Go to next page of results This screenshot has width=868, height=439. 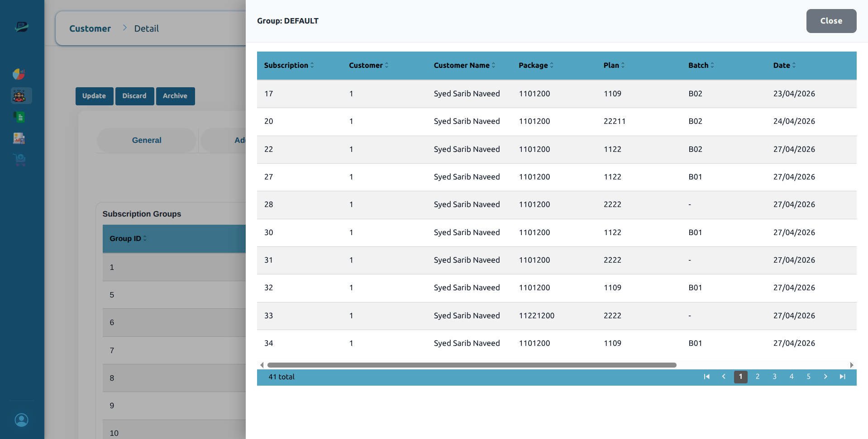click(x=825, y=377)
